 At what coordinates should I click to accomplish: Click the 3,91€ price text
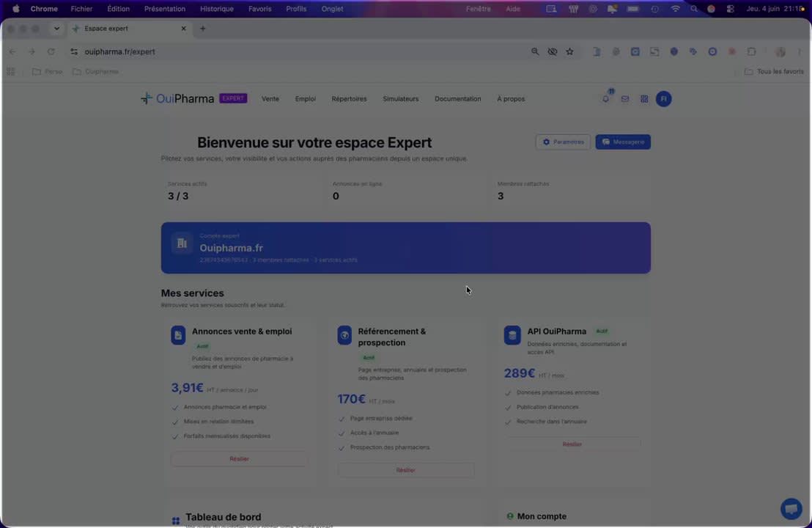188,388
